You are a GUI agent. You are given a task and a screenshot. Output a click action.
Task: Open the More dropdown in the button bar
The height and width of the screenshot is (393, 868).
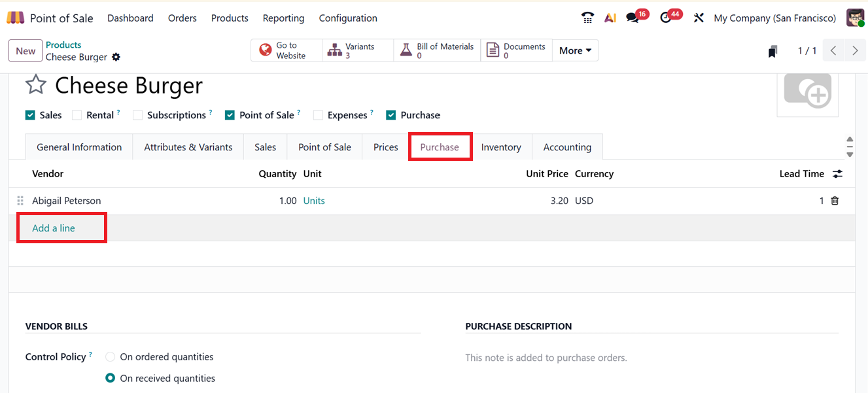574,50
